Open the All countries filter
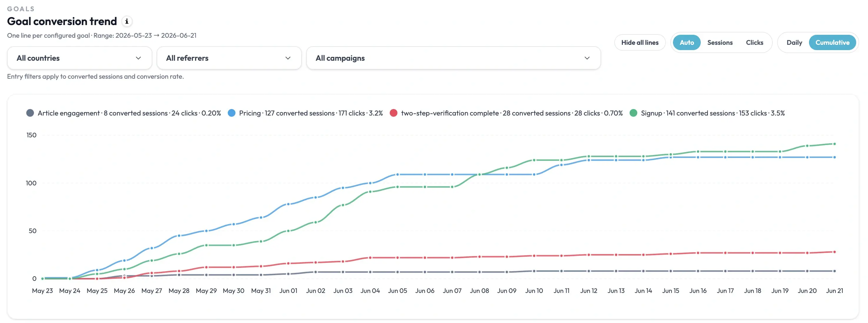The width and height of the screenshot is (868, 323). coord(80,58)
